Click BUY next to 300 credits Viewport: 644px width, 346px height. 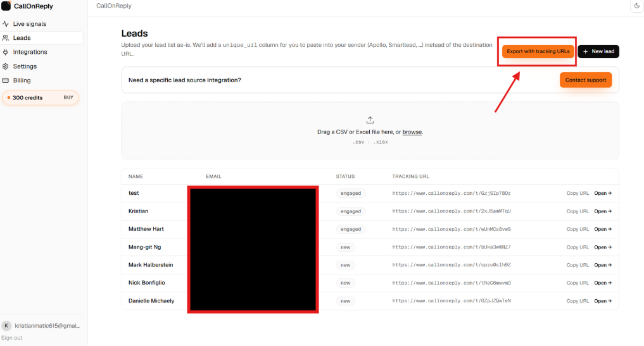68,97
